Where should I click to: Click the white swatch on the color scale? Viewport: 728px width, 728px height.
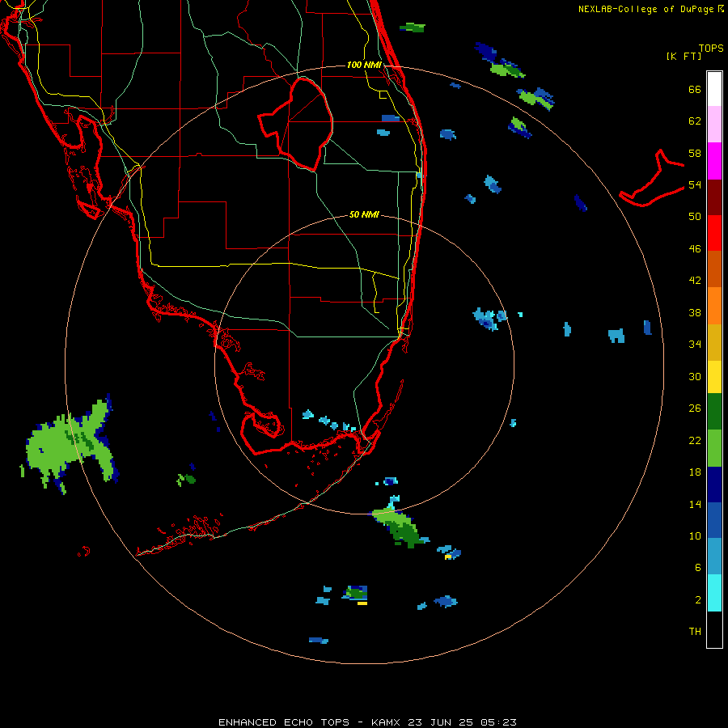point(714,89)
